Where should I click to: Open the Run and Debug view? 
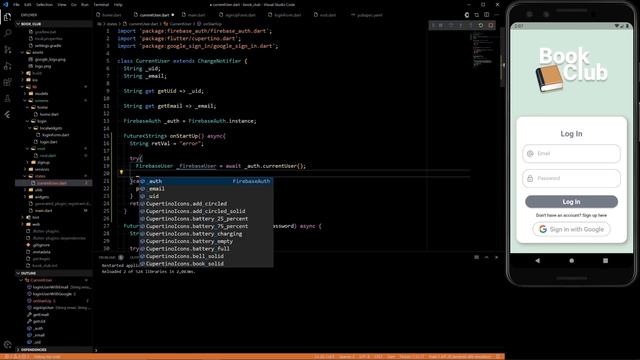pos(7,66)
